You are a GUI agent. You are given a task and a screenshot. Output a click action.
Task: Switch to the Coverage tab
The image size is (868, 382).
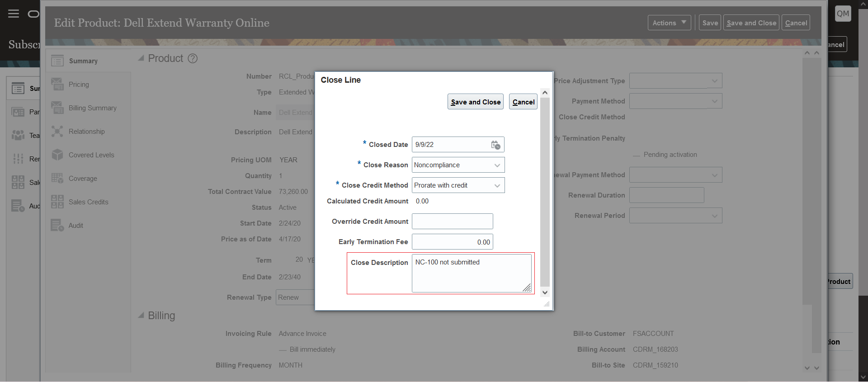coord(83,179)
